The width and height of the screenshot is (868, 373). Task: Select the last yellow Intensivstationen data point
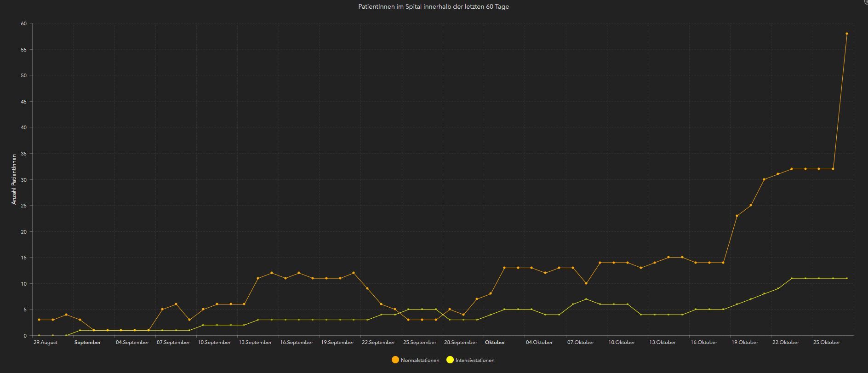tap(846, 278)
